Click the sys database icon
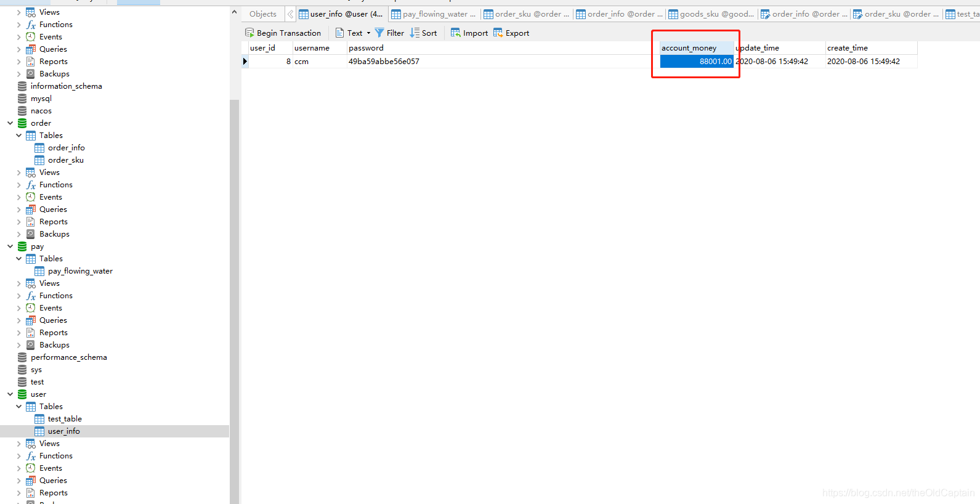The image size is (980, 504). pos(22,370)
